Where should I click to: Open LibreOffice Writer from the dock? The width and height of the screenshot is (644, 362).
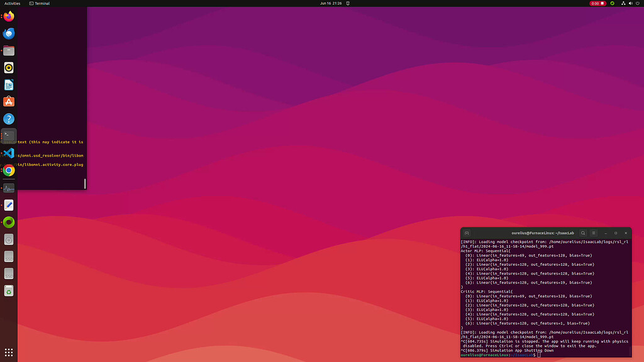(x=9, y=85)
